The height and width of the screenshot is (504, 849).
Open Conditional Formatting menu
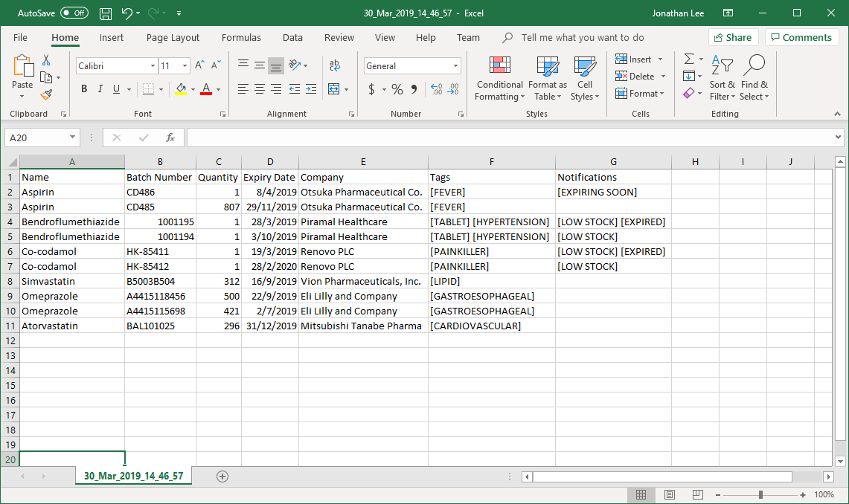coord(500,78)
